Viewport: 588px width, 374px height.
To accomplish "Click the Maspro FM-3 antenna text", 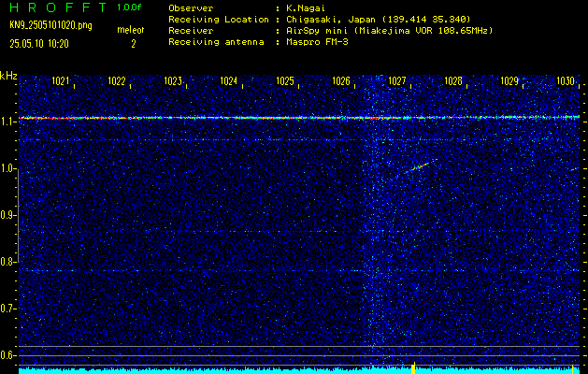I will pyautogui.click(x=317, y=42).
